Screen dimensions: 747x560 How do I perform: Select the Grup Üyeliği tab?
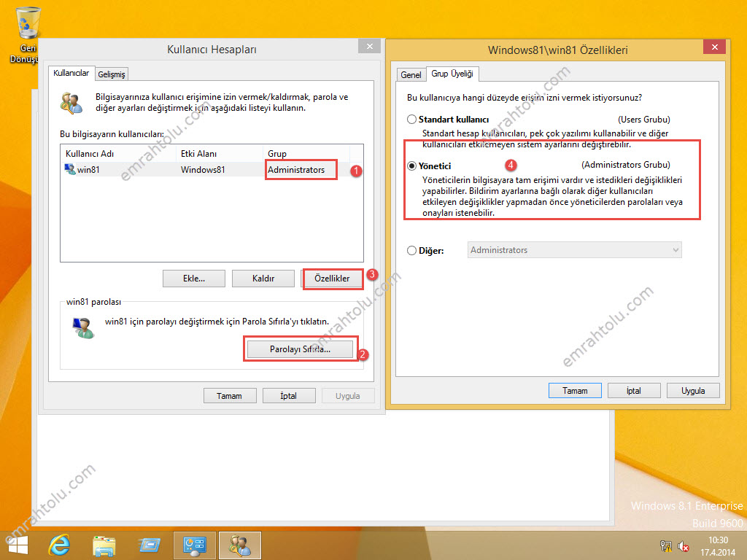452,74
